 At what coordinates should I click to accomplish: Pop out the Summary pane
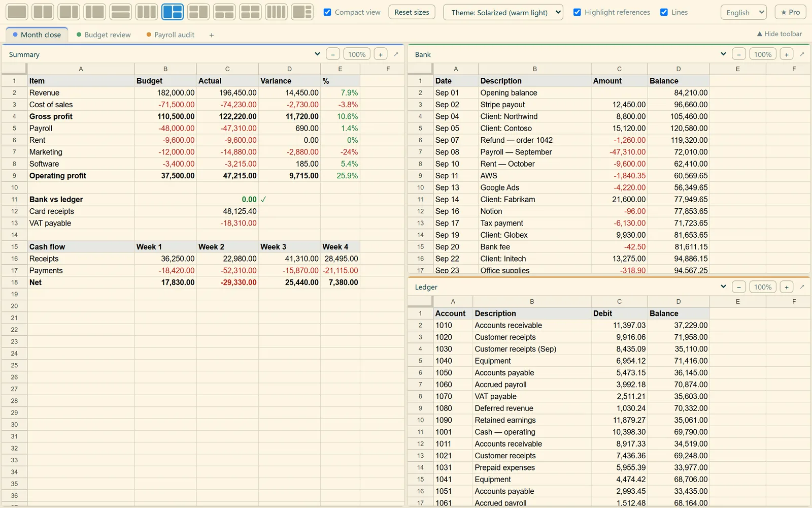396,54
